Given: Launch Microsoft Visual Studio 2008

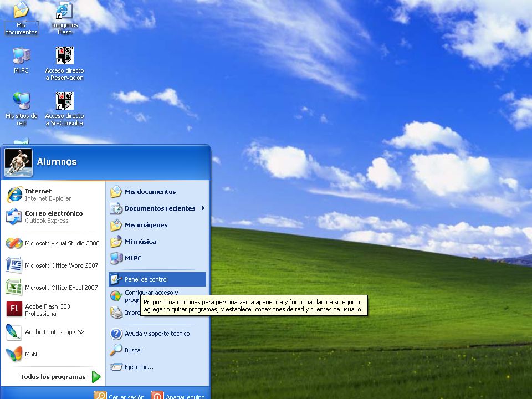Looking at the screenshot, I should click(53, 243).
